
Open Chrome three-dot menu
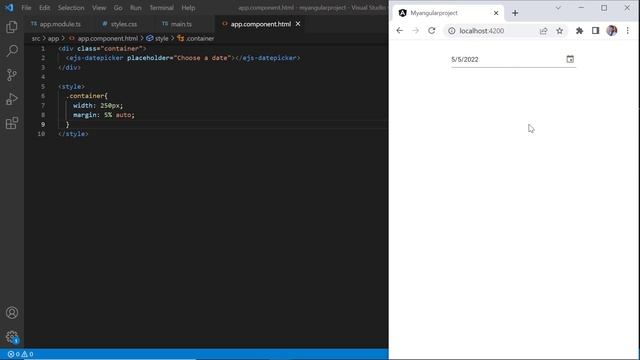pos(628,31)
